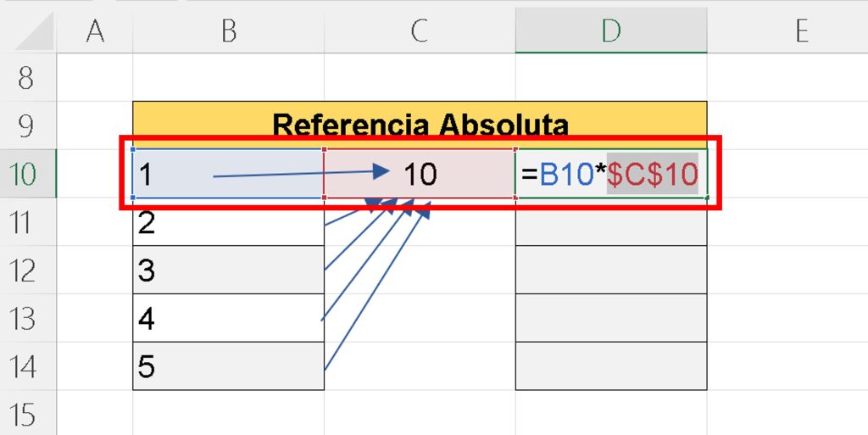Screen dimensions: 868x435
Task: Click cell B11 containing 2
Action: click(229, 221)
